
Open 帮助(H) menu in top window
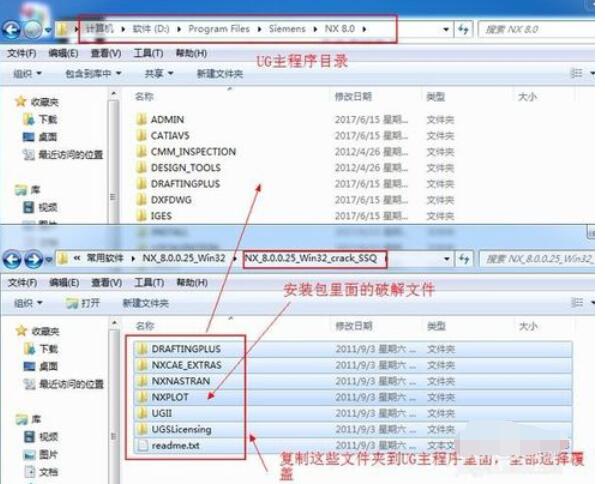pyautogui.click(x=191, y=53)
